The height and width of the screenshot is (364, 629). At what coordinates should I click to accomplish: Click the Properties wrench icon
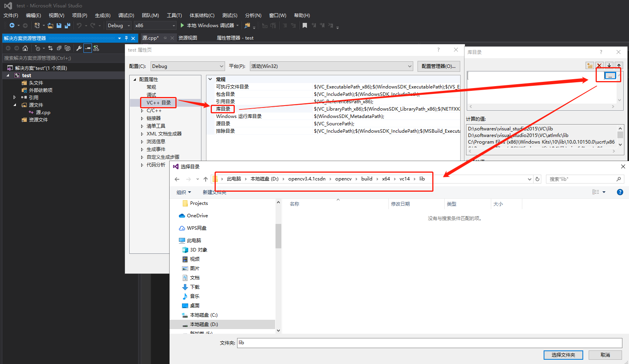[79, 48]
